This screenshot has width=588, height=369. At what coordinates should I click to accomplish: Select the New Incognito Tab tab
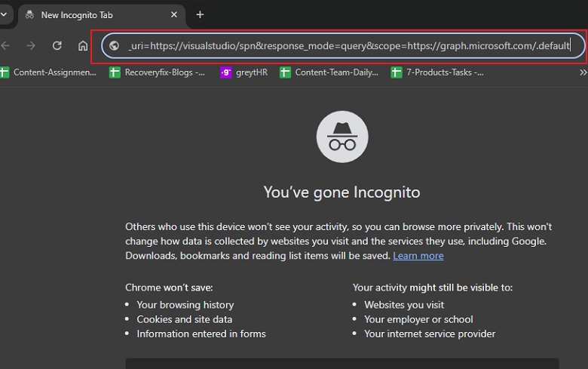[x=101, y=15]
